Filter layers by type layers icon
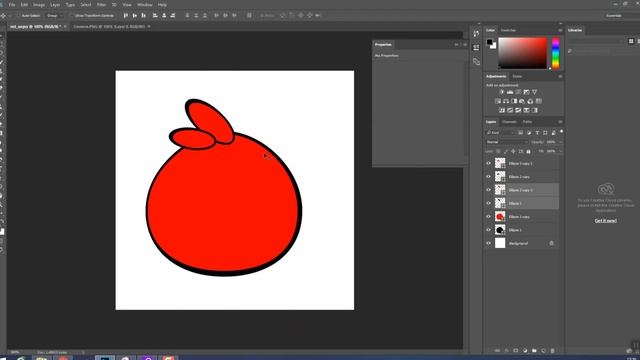Image resolution: width=640 pixels, height=360 pixels. tap(537, 133)
